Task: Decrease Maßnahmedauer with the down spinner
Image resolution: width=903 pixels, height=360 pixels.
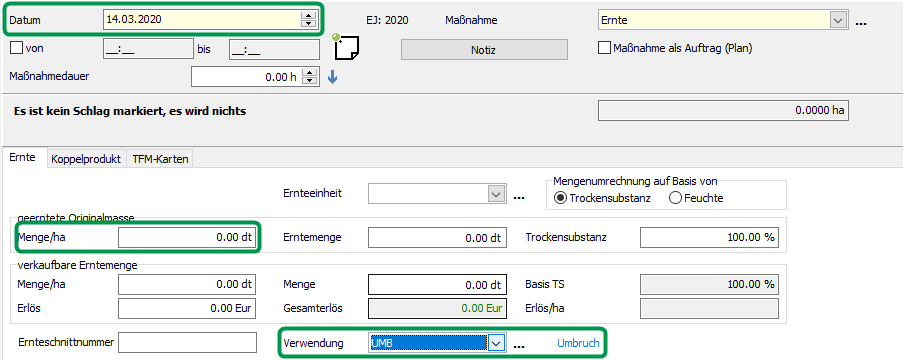Action: click(310, 81)
